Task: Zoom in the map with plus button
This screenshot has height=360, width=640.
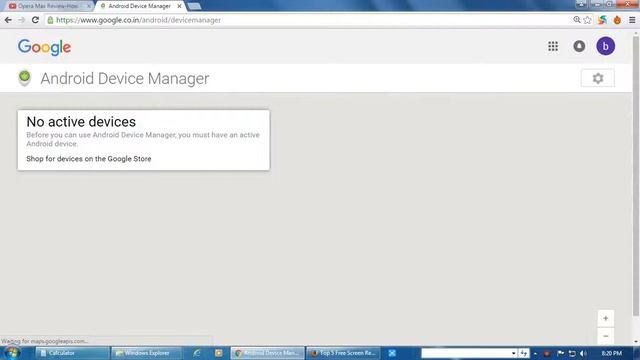Action: pos(606,318)
